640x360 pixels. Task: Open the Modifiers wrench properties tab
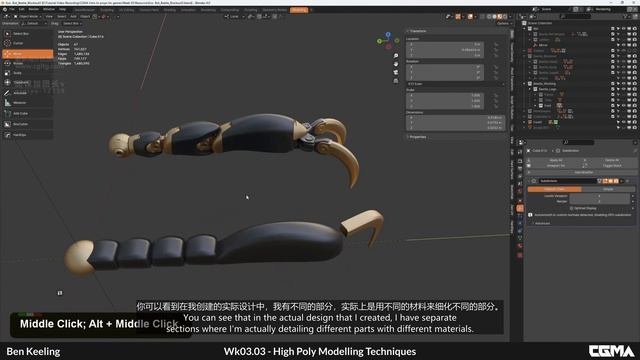[x=520, y=208]
